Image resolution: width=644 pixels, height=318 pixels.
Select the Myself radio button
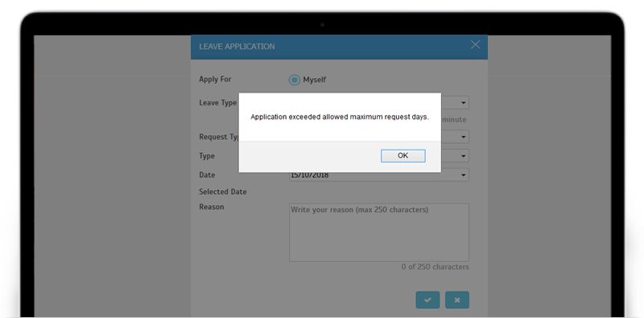click(295, 80)
